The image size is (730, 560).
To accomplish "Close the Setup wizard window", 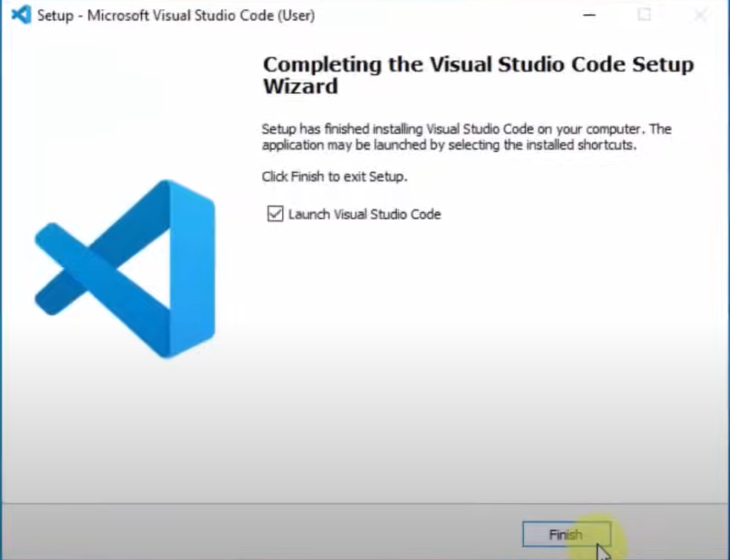I will 699,15.
